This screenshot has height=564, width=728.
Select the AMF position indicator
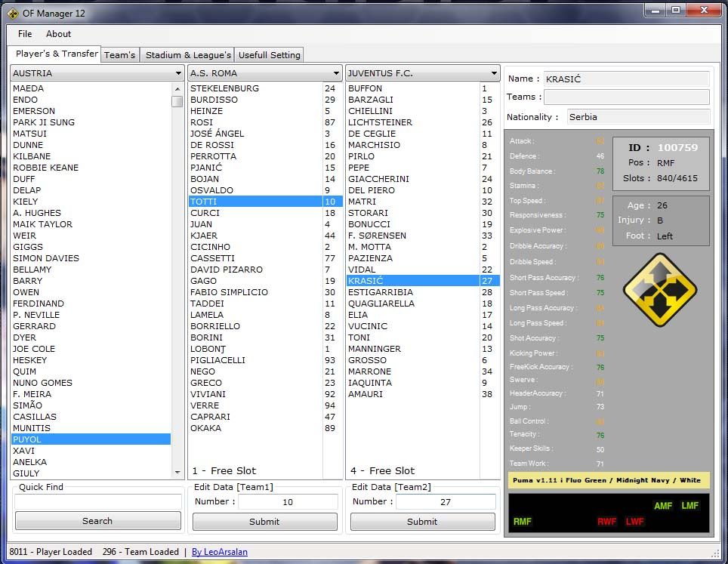[x=663, y=506]
